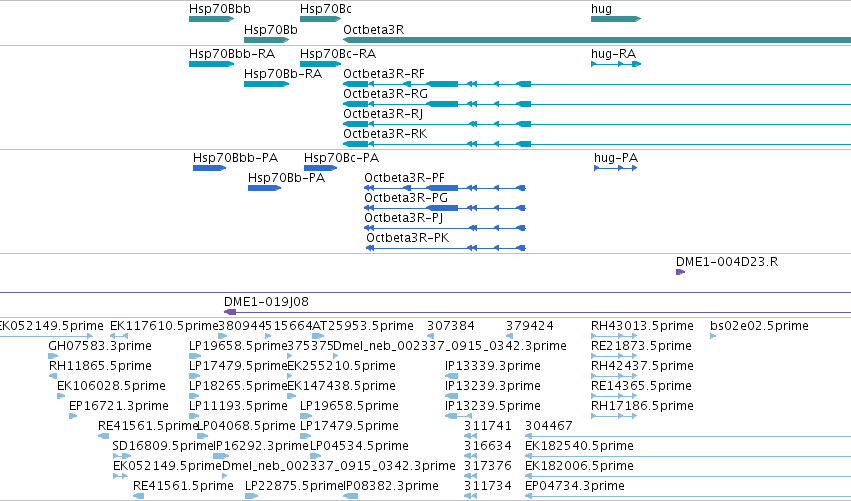The width and height of the screenshot is (851, 501).
Task: Select the Hsp70Bc gene feature
Action: tap(320, 19)
